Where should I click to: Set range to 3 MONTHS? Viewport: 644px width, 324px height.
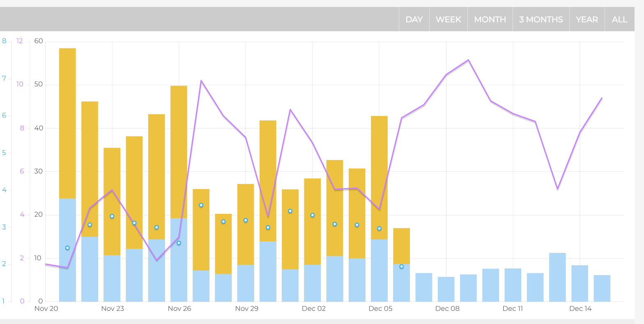click(x=540, y=19)
